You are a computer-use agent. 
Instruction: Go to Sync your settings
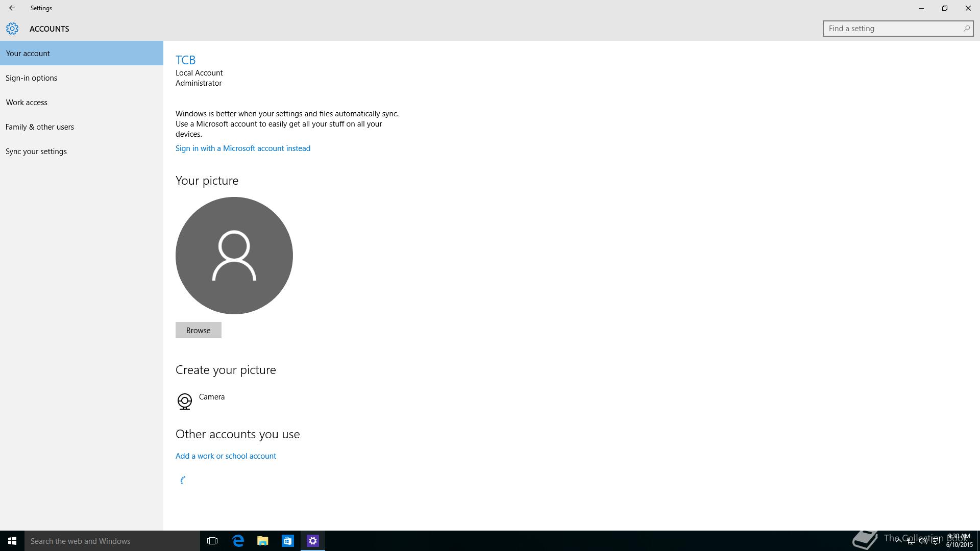[36, 152]
